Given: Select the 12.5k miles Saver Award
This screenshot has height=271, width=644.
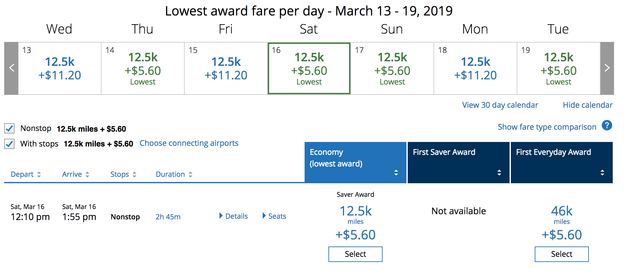Looking at the screenshot, I should click(x=355, y=254).
